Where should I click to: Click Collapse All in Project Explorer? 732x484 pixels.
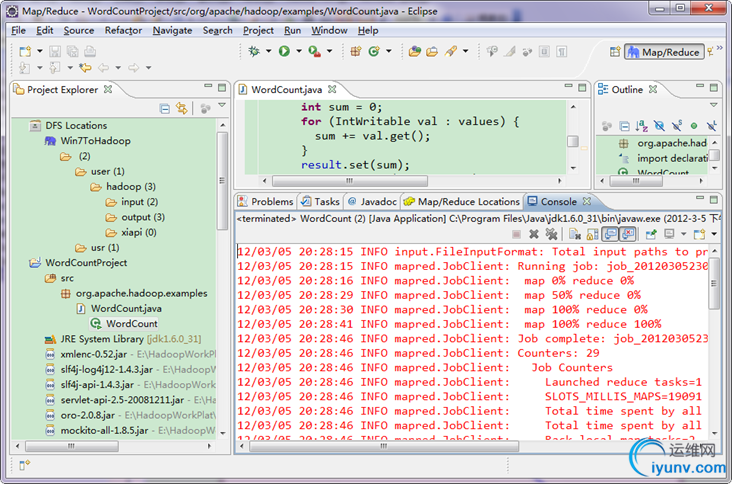(165, 108)
